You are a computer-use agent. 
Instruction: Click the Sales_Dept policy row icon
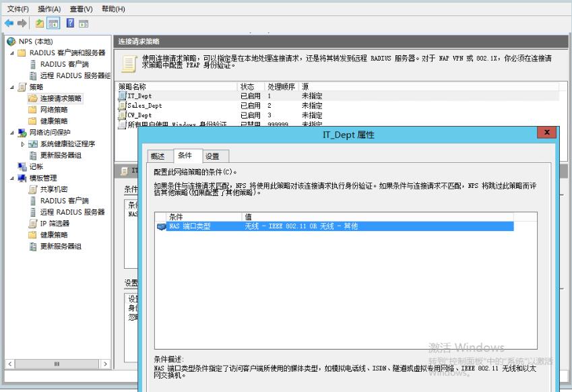tap(122, 105)
